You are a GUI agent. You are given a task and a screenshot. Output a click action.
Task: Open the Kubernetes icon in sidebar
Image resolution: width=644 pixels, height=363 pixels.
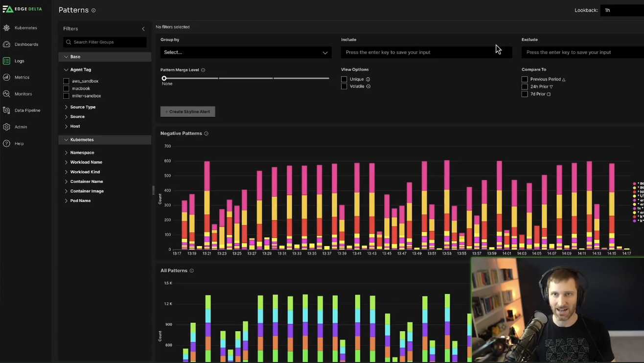(x=6, y=28)
